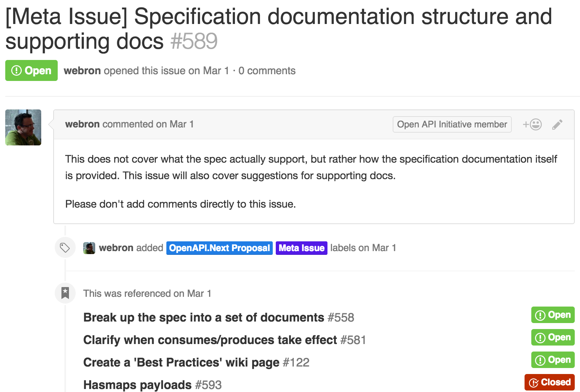Click the bookmark icon by the referenced timeline event
This screenshot has height=392, width=580.
(65, 293)
